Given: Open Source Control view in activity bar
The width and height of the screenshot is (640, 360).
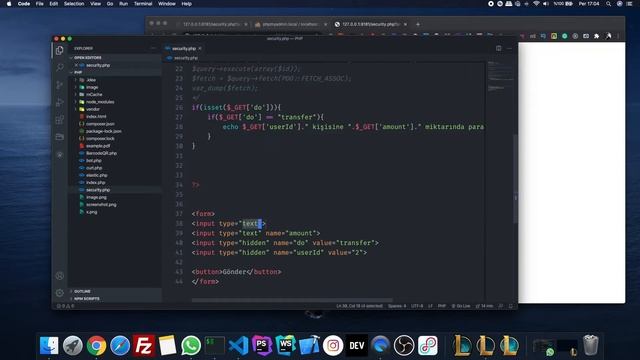Looking at the screenshot, I should (x=60, y=84).
